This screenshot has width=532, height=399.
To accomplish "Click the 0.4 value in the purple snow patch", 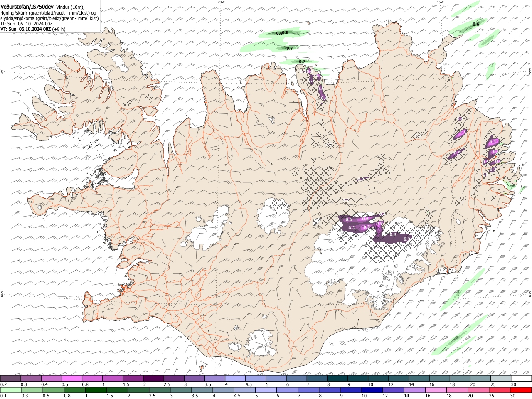I will tap(349, 219).
